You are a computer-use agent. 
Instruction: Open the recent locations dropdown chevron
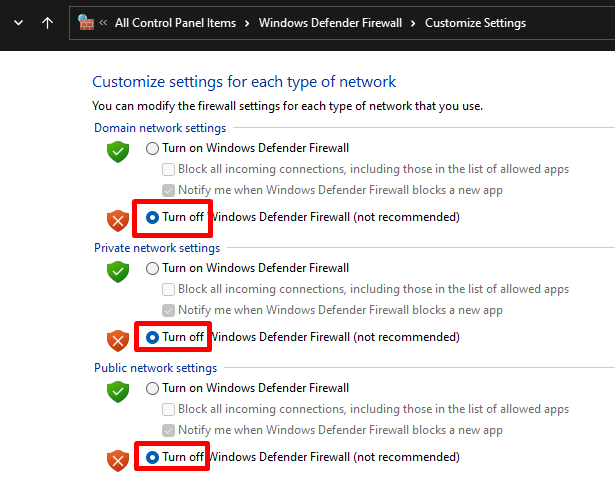tap(18, 22)
